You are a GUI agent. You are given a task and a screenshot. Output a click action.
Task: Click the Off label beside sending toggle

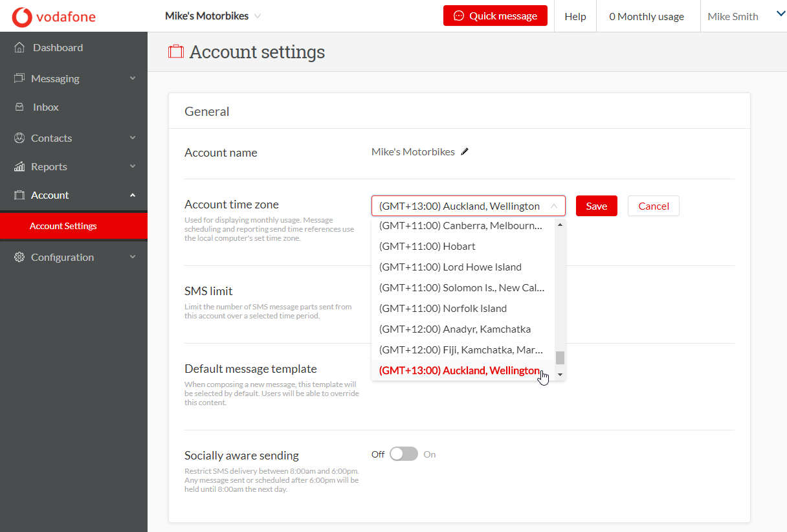378,454
